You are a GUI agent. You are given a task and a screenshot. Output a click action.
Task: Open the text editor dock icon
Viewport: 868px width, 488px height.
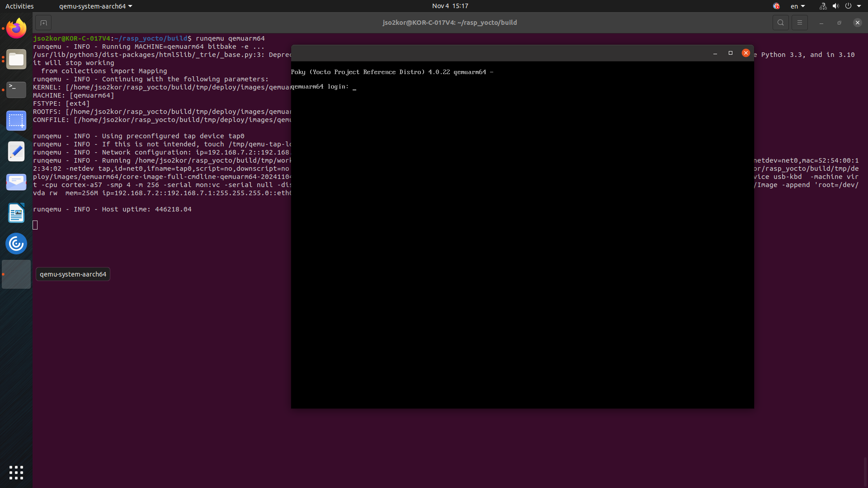click(x=16, y=151)
